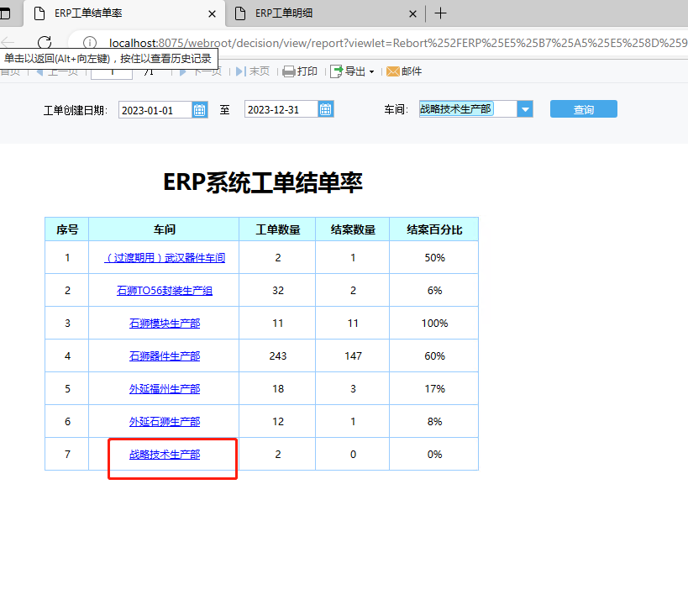
Task: Select 结案数量 value in 外延福州生产部 row
Action: point(353,389)
